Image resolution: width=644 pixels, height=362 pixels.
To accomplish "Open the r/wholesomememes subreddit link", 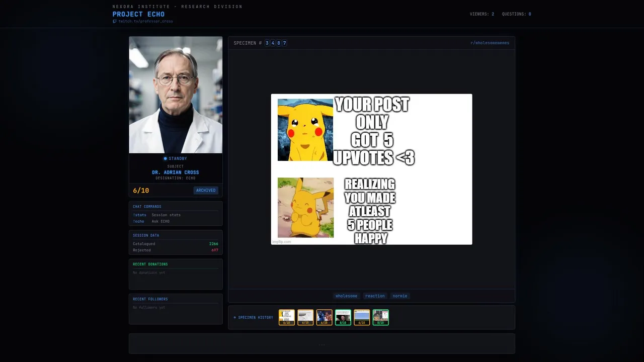I will point(490,43).
